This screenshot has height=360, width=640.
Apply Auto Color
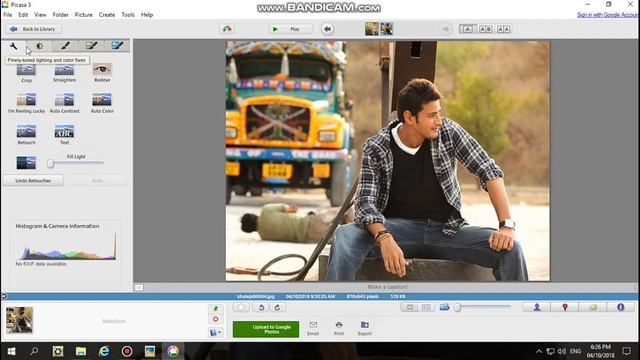tap(102, 103)
